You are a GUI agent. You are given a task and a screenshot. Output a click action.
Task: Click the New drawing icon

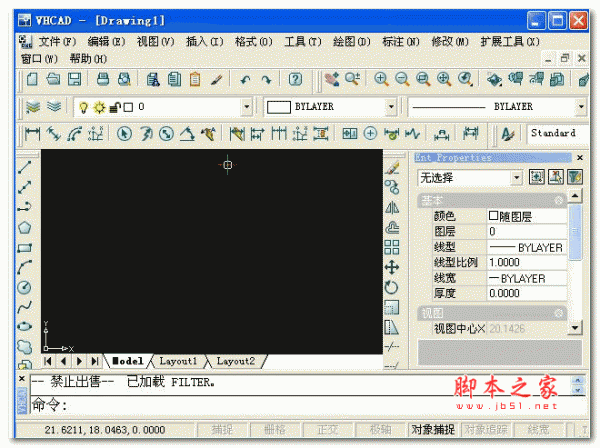tap(32, 79)
